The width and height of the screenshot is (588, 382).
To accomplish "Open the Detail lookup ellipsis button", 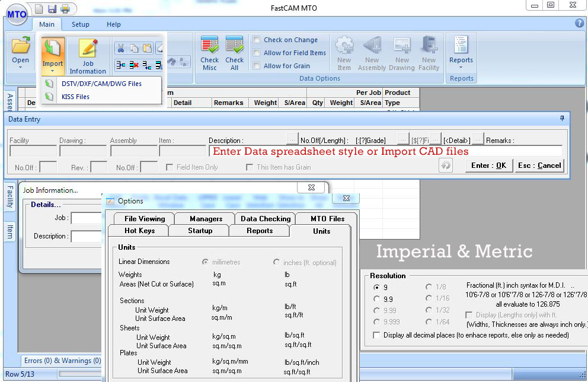I will click(x=478, y=139).
